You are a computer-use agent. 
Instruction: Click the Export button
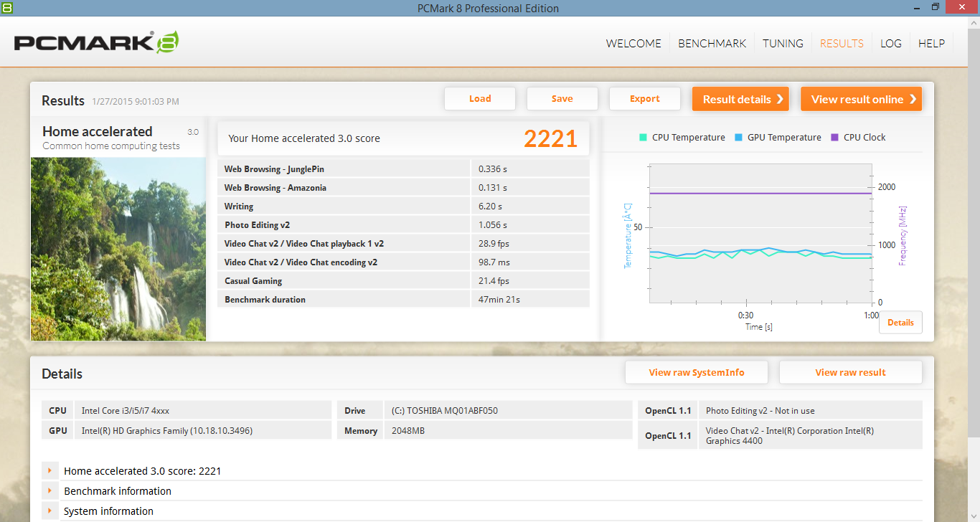point(645,99)
